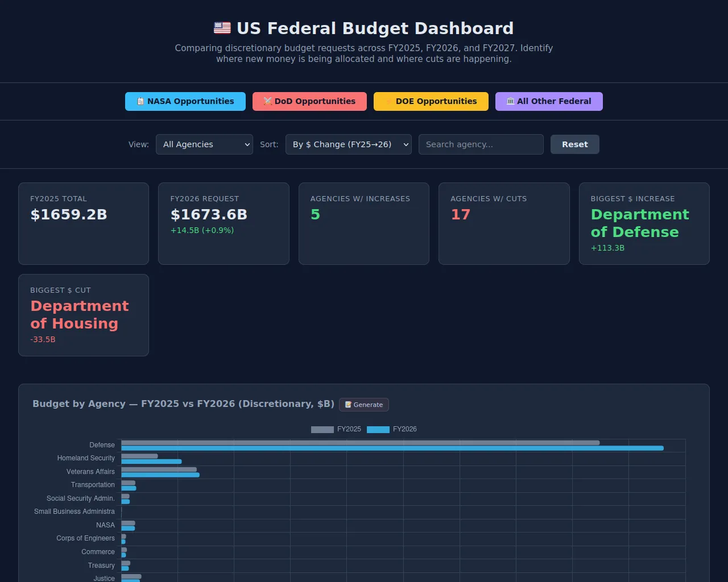This screenshot has height=582, width=728.
Task: Click the 'Veterans Affairs' chart label
Action: click(x=90, y=472)
